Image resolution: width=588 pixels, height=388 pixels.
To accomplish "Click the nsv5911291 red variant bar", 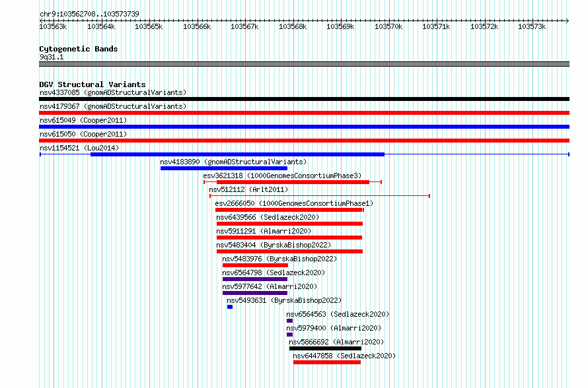I will pos(289,238).
